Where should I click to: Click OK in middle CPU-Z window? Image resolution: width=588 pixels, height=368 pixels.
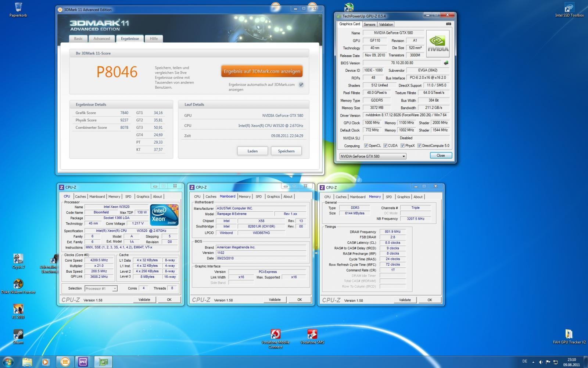click(x=300, y=300)
